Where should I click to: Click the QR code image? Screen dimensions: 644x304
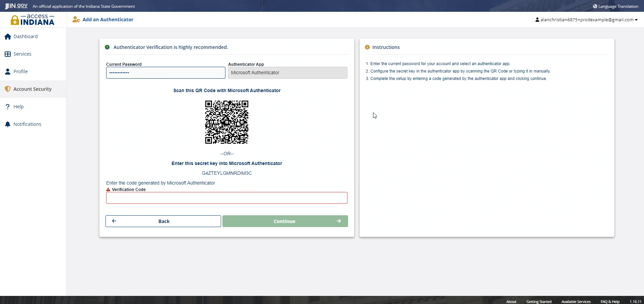click(x=227, y=122)
